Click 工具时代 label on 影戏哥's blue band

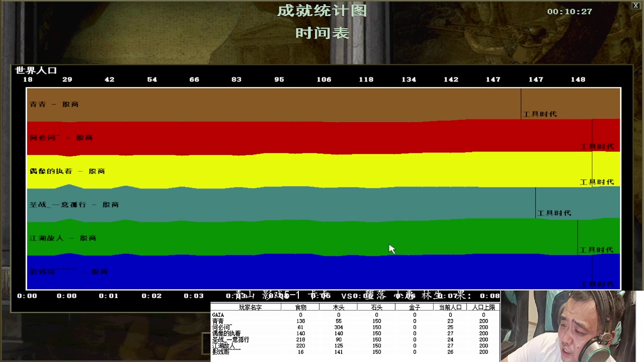click(x=598, y=284)
